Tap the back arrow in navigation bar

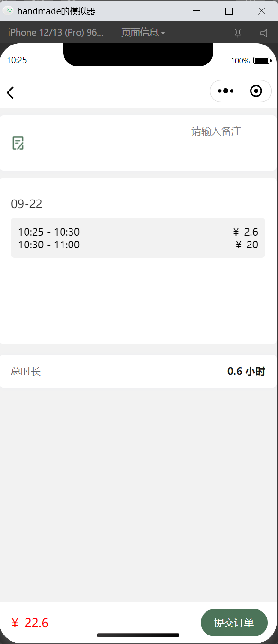[10, 92]
